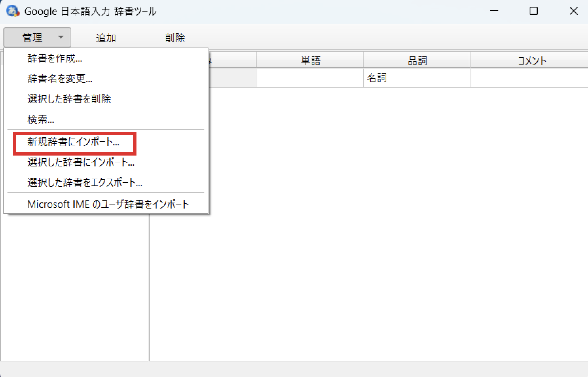
Task: Minimize the 辞書ツール window
Action: pos(494,11)
